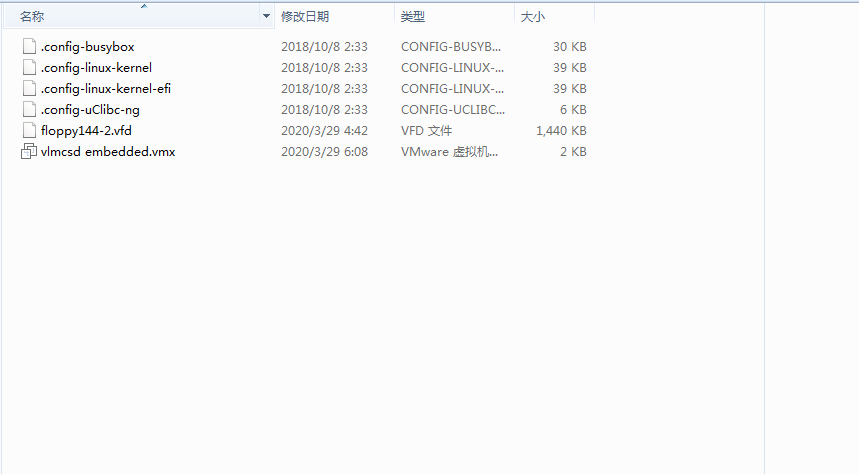Select the floppy144-2.vfd file icon

[x=29, y=130]
